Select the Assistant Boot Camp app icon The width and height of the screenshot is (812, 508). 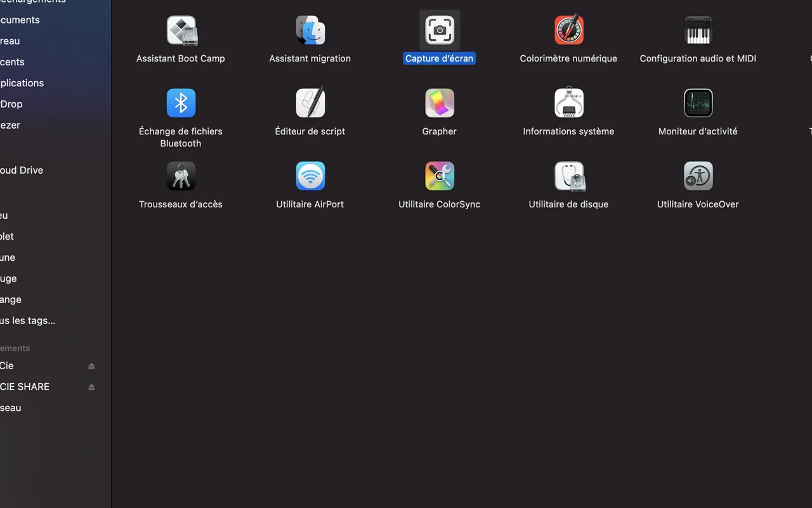(181, 30)
